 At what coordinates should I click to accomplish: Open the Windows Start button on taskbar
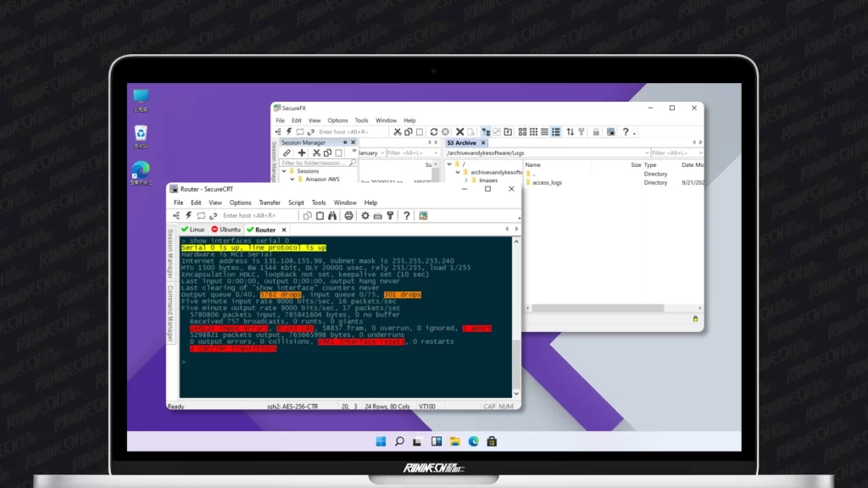pos(381,441)
